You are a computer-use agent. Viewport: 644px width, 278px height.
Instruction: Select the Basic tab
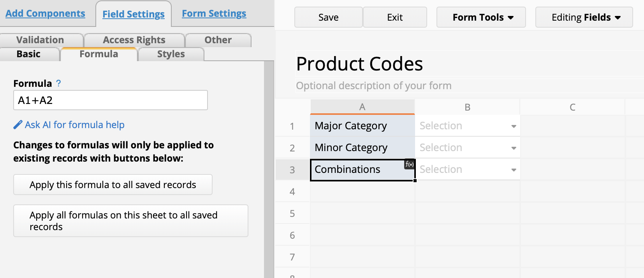pos(28,54)
